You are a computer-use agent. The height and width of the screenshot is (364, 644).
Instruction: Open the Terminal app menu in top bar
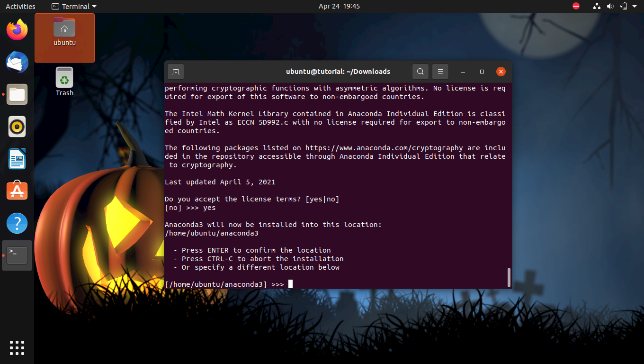[x=74, y=6]
